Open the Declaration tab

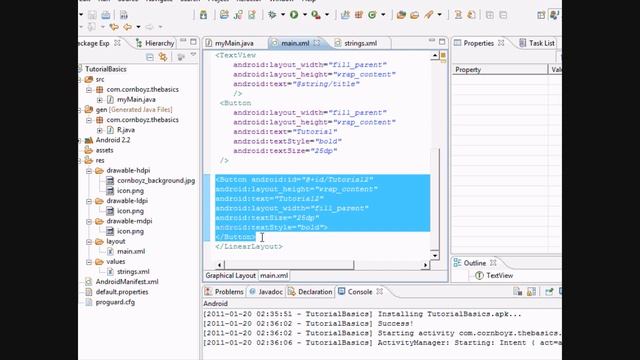coord(310,291)
